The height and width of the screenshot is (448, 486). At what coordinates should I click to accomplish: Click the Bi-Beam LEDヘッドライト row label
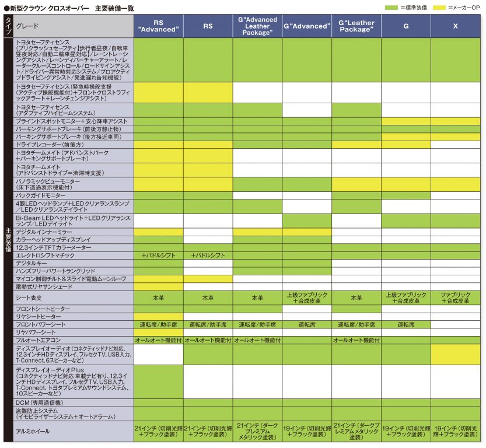(x=73, y=221)
